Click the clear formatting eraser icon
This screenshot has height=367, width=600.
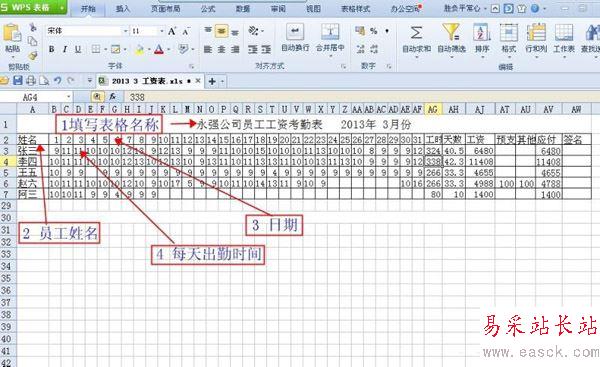pos(184,49)
